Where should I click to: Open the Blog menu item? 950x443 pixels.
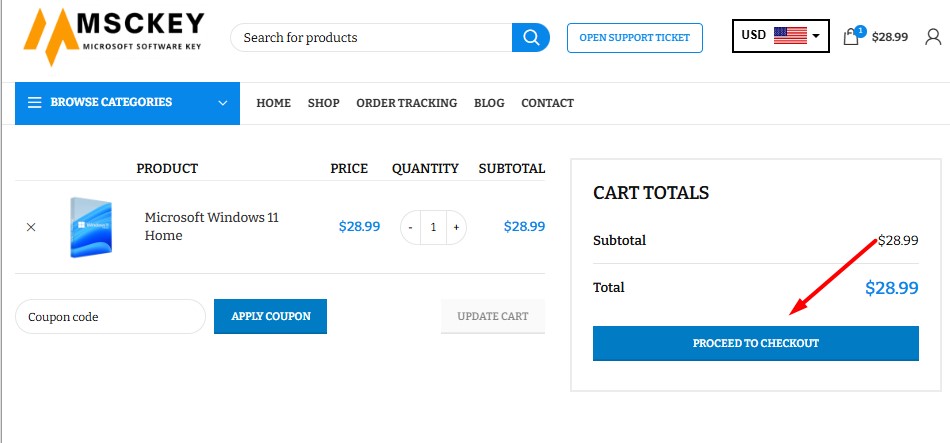(489, 103)
